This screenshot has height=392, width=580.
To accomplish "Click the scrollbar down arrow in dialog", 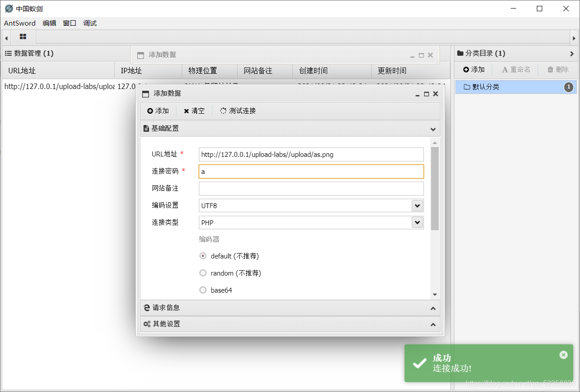I will click(435, 294).
